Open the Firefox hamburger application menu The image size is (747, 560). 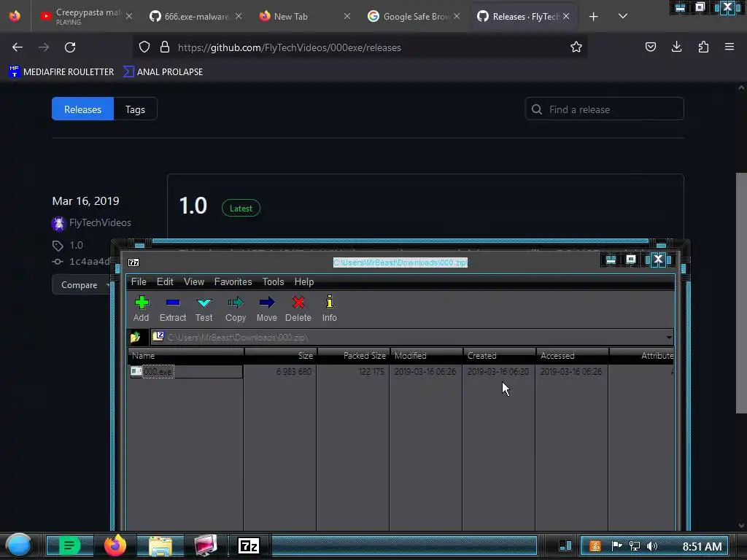click(729, 47)
